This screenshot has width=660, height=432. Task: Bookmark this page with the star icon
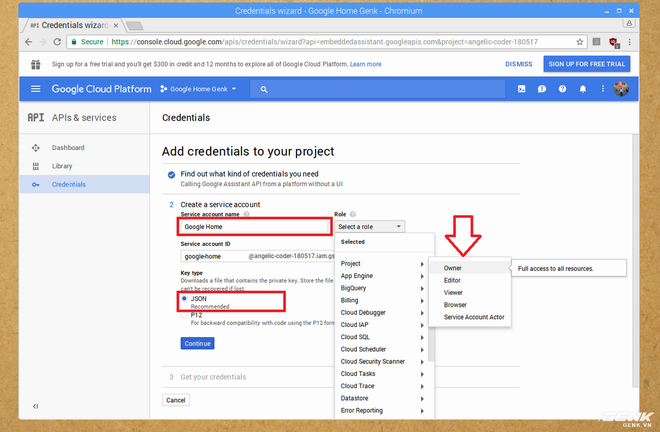click(580, 42)
